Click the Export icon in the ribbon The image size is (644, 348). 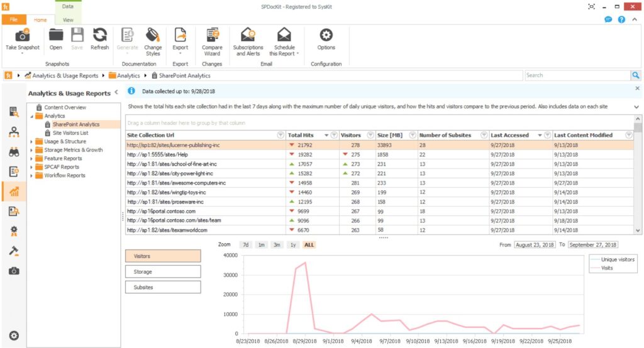pyautogui.click(x=180, y=35)
